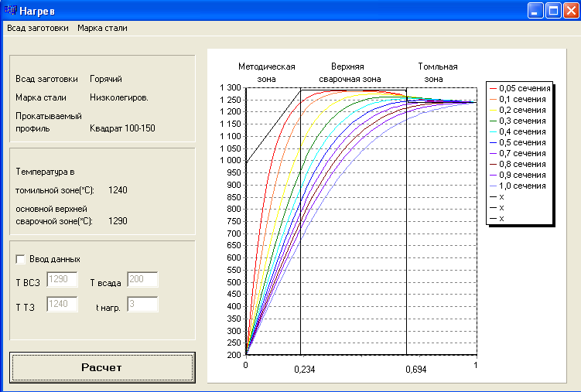Open the Марка стали menu
Screen dimensions: 581x392
(102, 28)
